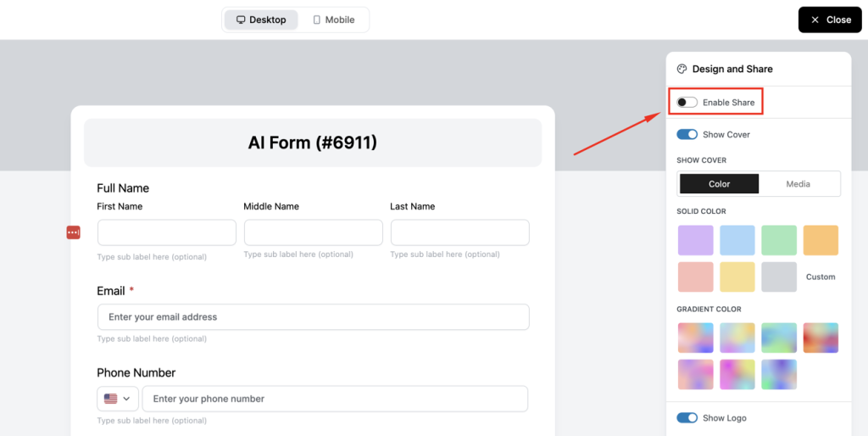Image resolution: width=868 pixels, height=436 pixels.
Task: Click the phone number input field
Action: pyautogui.click(x=335, y=399)
